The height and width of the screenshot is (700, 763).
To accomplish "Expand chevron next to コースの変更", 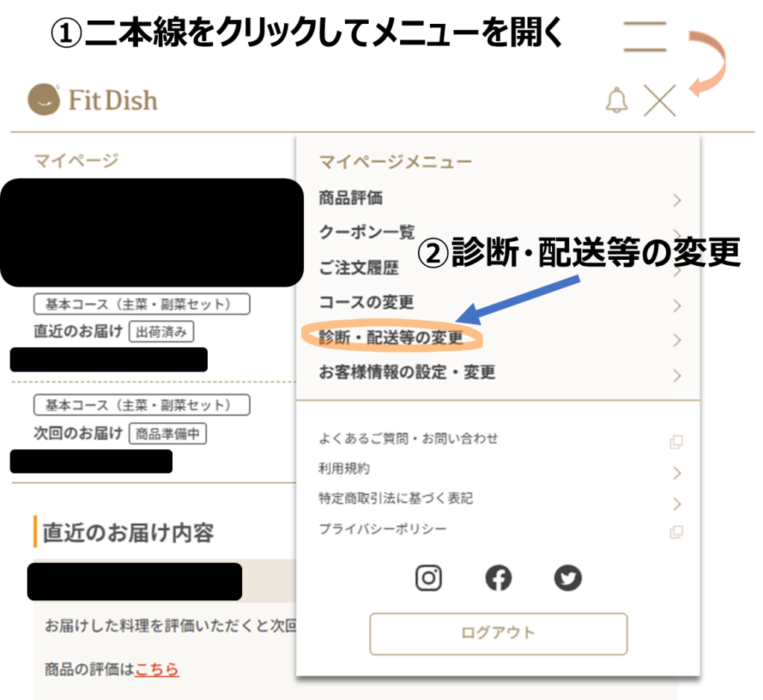I will coord(677,305).
